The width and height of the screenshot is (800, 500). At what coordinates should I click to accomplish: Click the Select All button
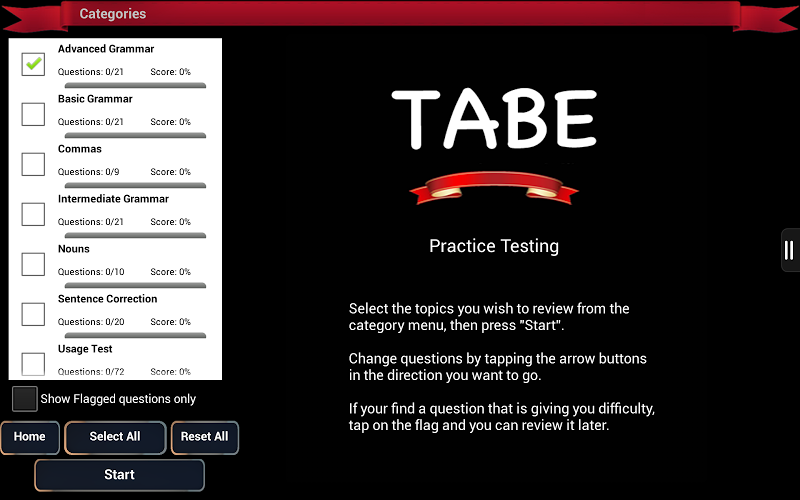click(x=115, y=437)
